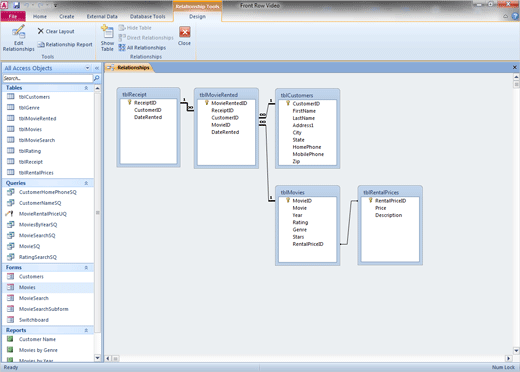Open the External Data tab
Screen dimensions: 520x372
tap(102, 16)
